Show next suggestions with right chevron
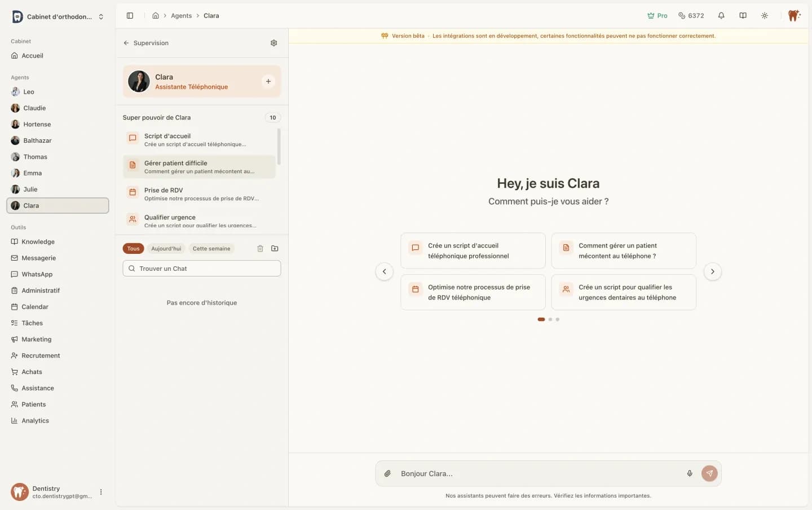 (x=712, y=271)
